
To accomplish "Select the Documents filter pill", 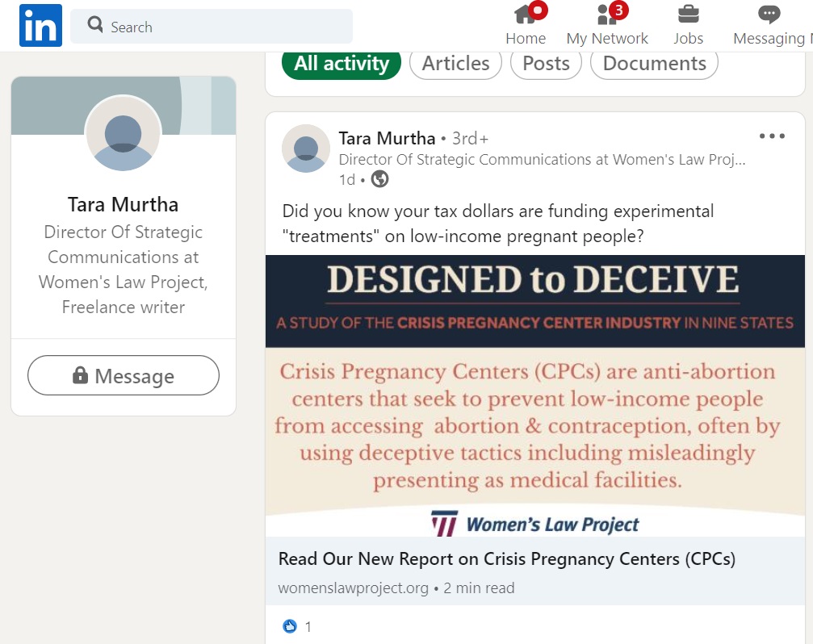I will [654, 64].
